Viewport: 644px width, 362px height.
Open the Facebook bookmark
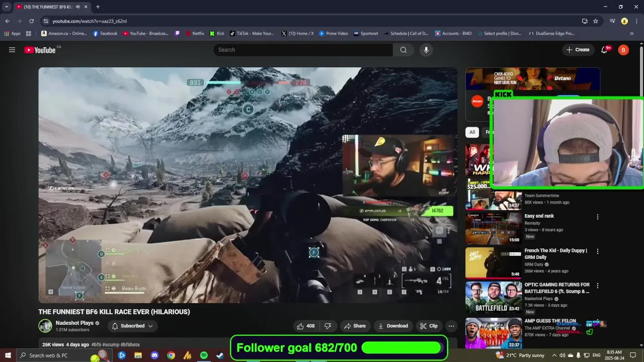(105, 34)
